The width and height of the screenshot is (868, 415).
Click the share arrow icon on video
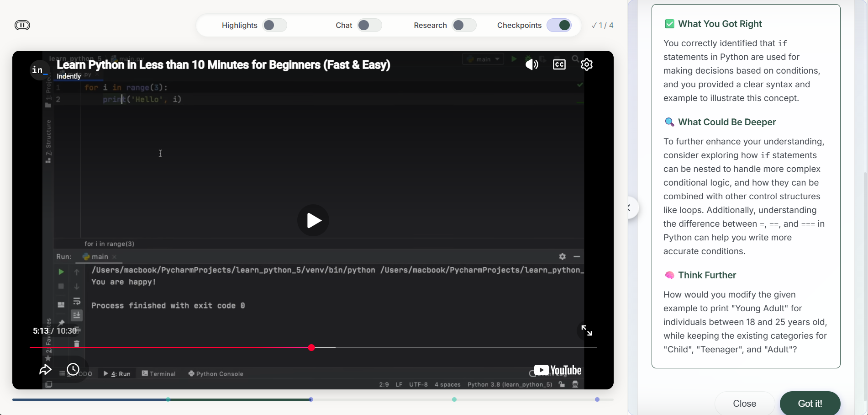(x=45, y=370)
